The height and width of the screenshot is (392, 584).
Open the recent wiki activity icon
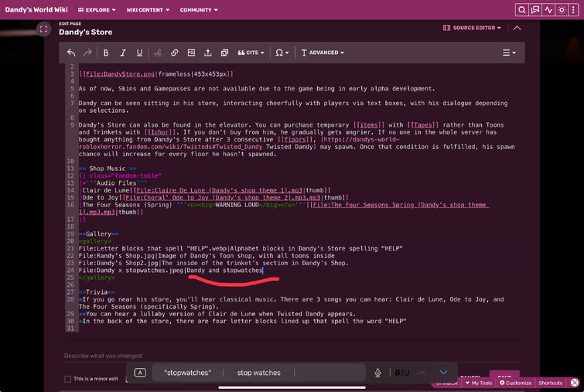tap(548, 10)
